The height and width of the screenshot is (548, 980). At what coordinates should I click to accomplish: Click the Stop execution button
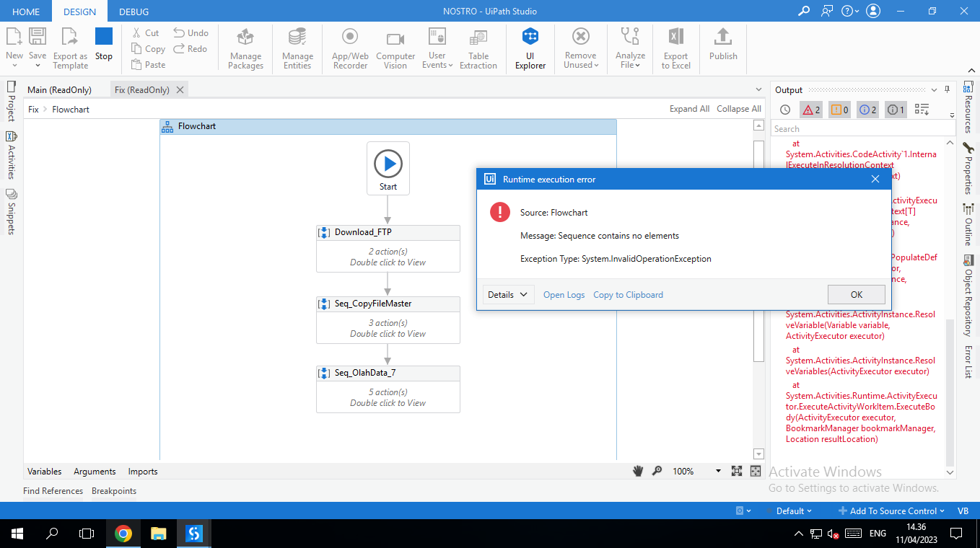point(104,44)
